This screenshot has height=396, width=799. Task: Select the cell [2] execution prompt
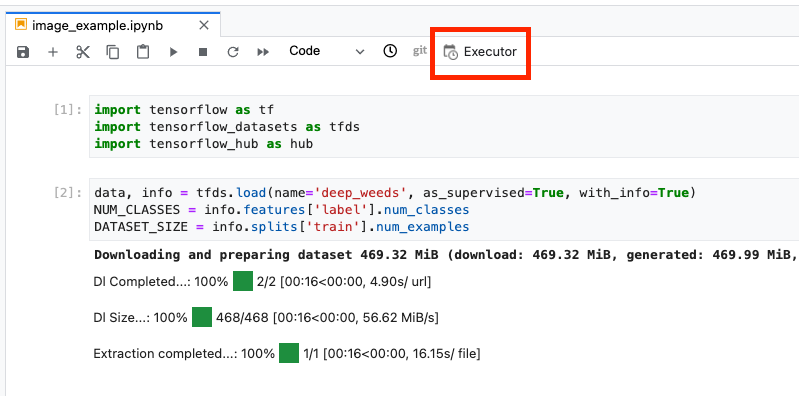pyautogui.click(x=68, y=193)
